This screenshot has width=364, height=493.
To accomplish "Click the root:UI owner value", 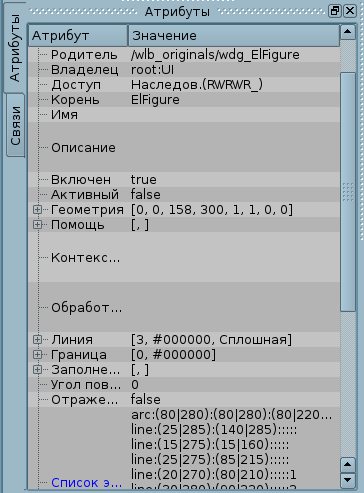I will [152, 70].
